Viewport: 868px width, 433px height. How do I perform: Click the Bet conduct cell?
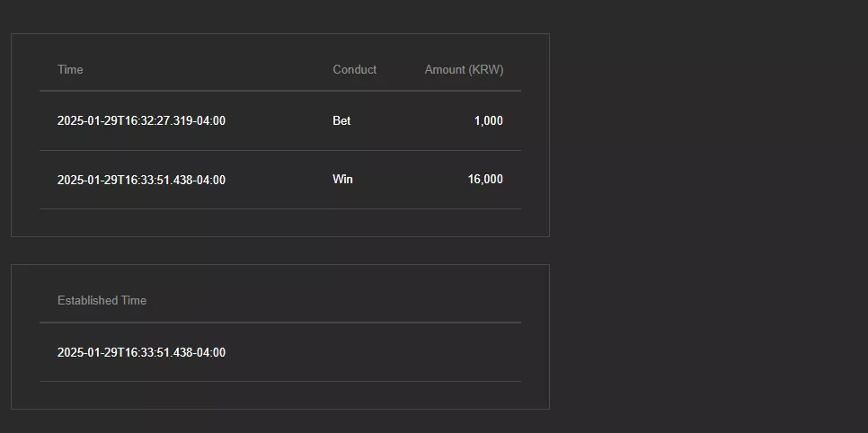[x=341, y=120]
